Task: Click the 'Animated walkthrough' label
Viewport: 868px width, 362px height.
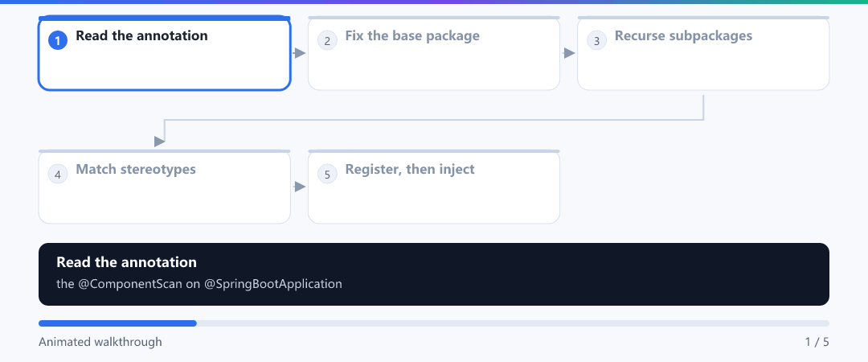Action: click(x=100, y=342)
